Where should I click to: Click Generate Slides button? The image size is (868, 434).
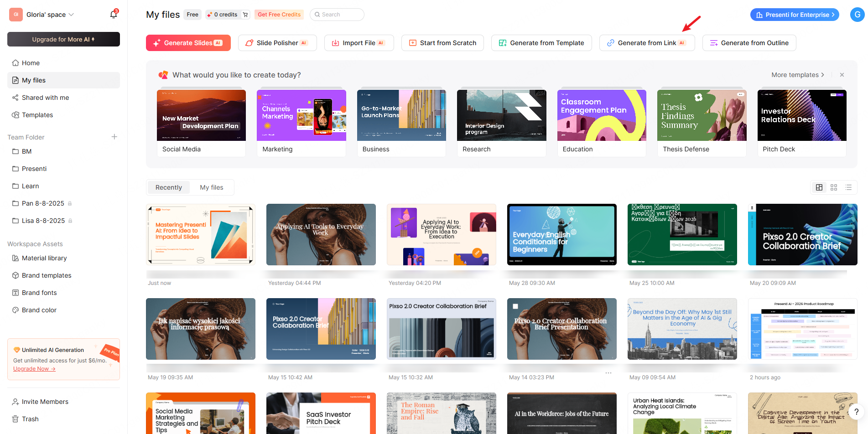[188, 43]
